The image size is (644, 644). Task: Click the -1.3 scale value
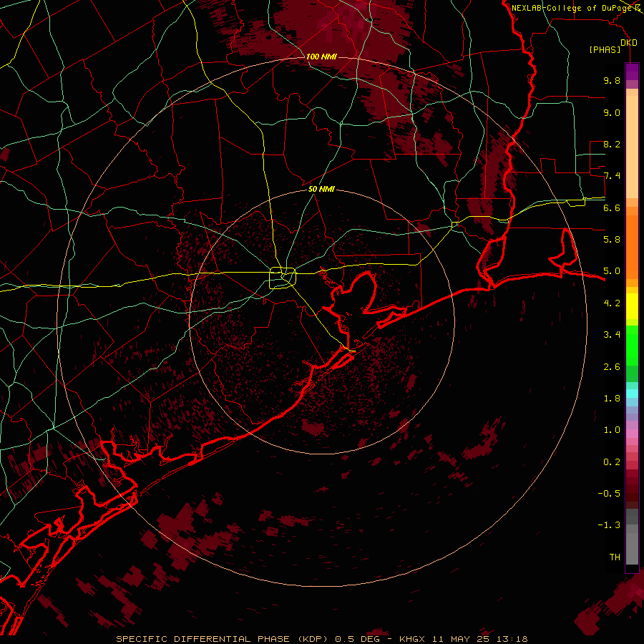(609, 525)
